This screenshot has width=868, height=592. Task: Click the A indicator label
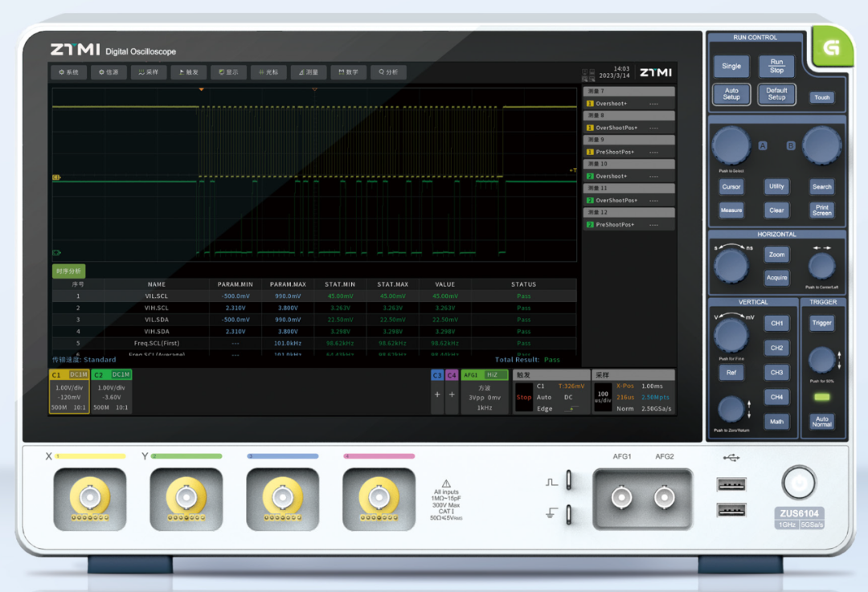[x=762, y=145]
